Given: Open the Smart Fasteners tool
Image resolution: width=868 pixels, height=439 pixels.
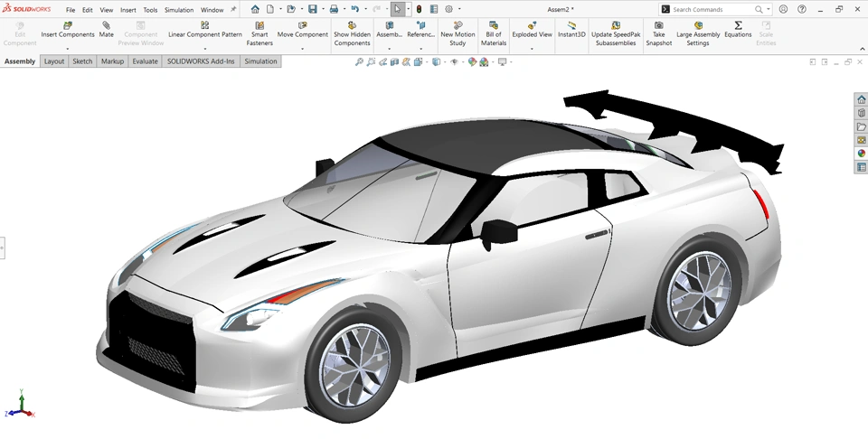Looking at the screenshot, I should pos(259,25).
